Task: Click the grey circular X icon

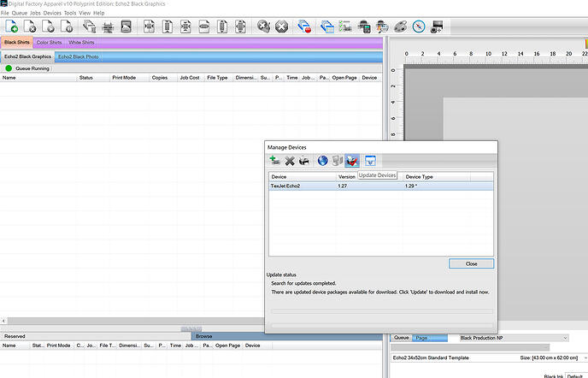Action: pyautogui.click(x=281, y=27)
